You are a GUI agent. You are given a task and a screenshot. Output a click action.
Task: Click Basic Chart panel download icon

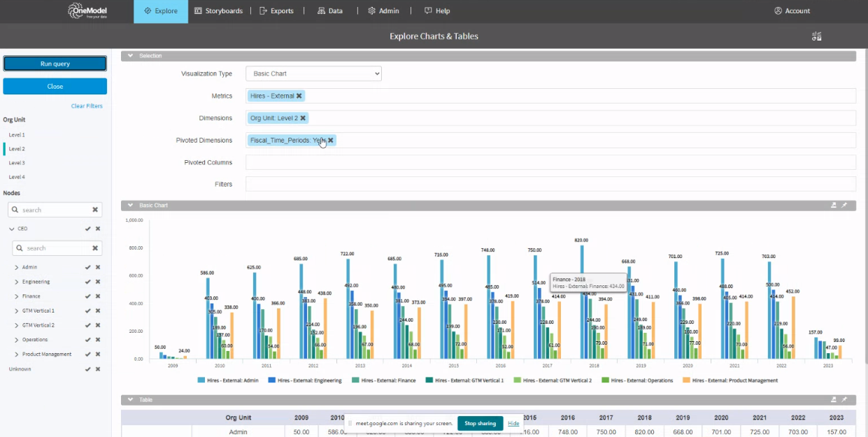click(834, 206)
